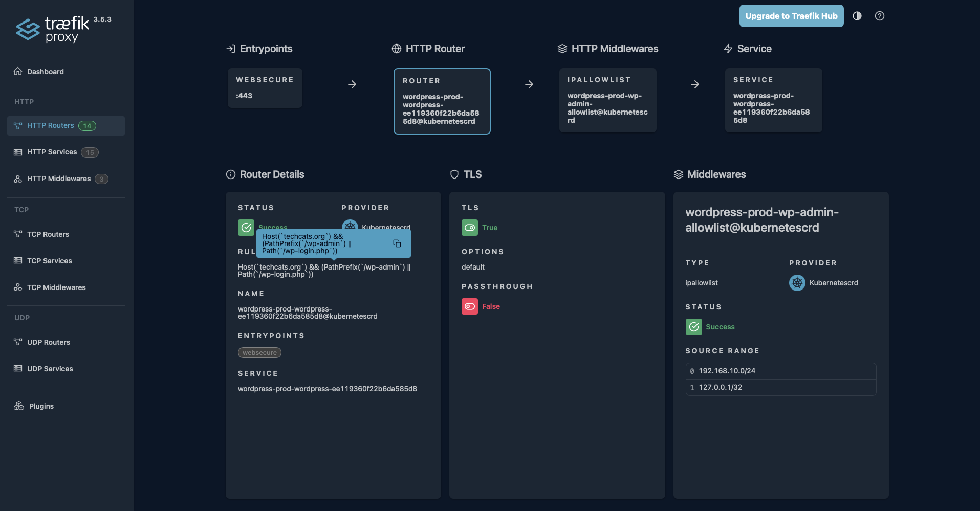This screenshot has height=511, width=980.
Task: Click the Upgrade to Traefik Hub button
Action: (x=791, y=16)
